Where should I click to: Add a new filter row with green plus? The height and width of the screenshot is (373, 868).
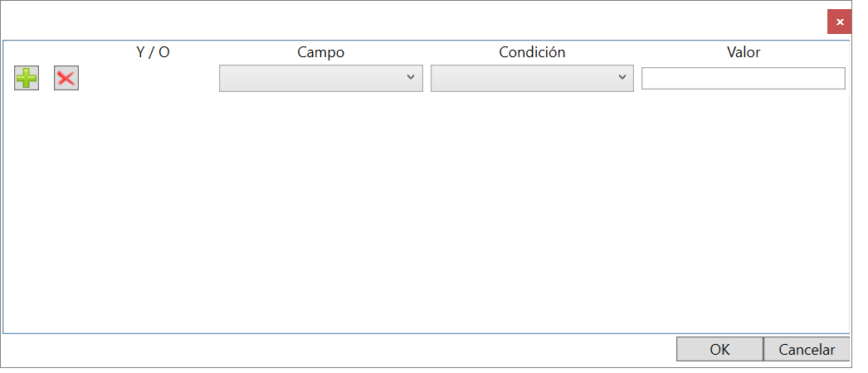pyautogui.click(x=27, y=78)
